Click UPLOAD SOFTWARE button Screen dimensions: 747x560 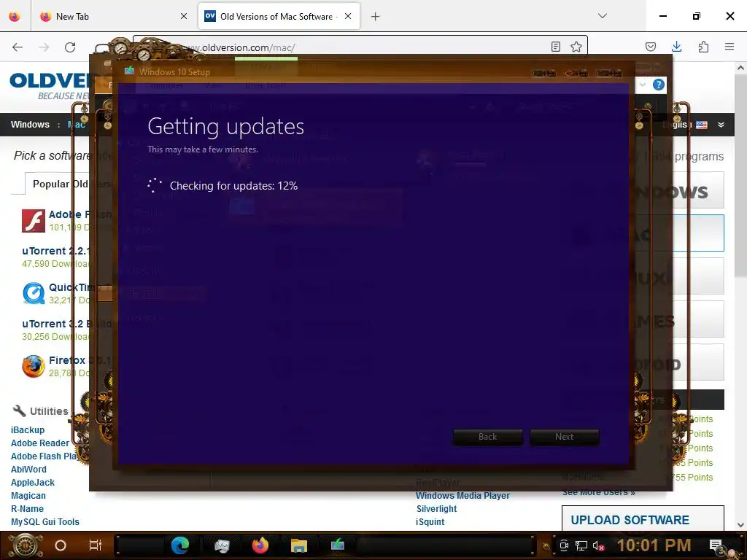pos(643,518)
